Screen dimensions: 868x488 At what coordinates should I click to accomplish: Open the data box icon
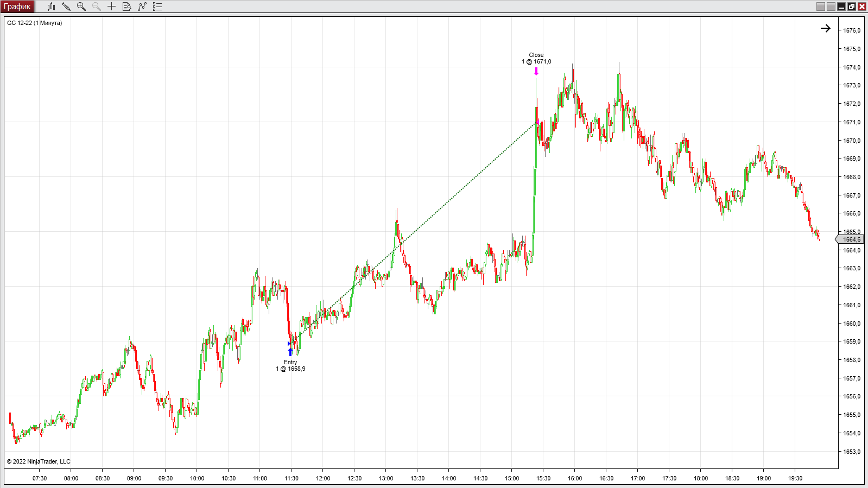pyautogui.click(x=127, y=7)
